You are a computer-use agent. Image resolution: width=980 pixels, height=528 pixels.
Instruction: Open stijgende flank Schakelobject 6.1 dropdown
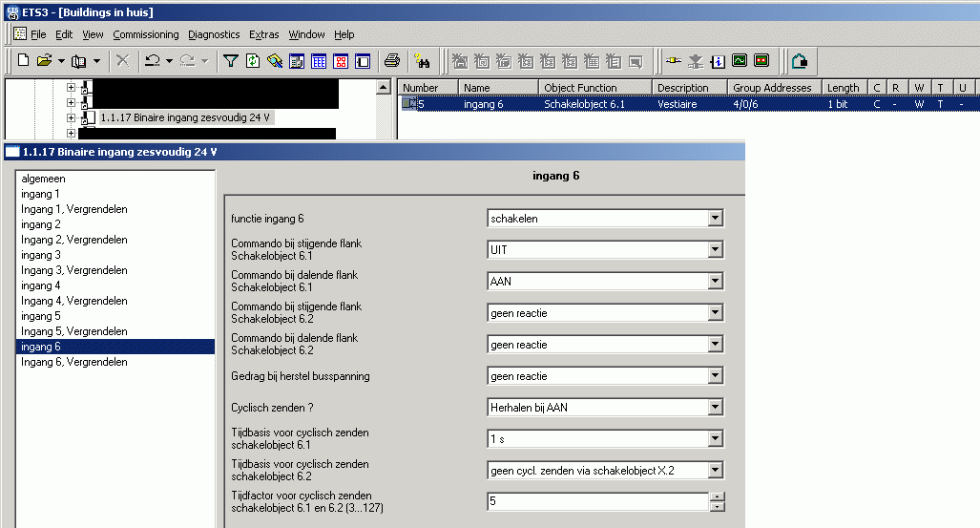[716, 249]
